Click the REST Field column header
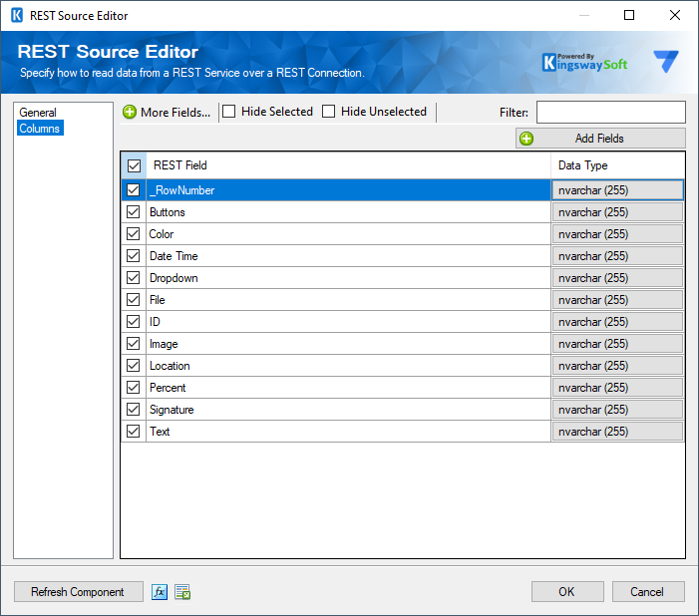The height and width of the screenshot is (616, 699). pyautogui.click(x=348, y=165)
